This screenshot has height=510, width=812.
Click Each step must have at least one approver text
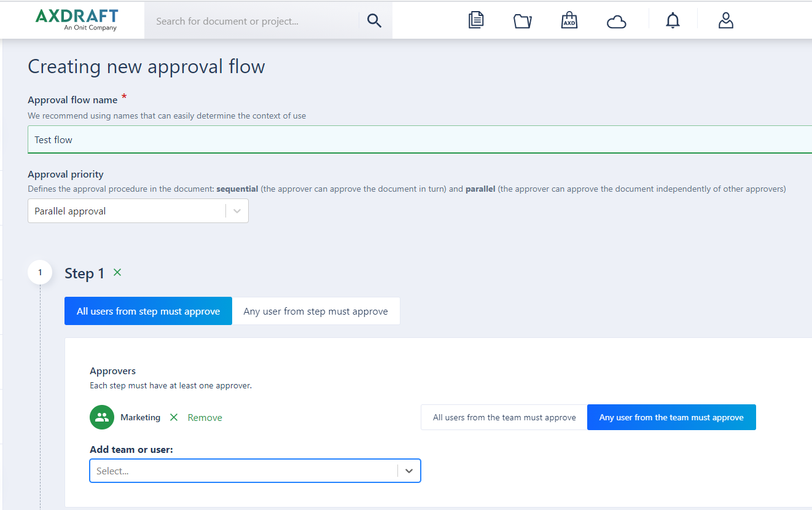[x=171, y=386]
